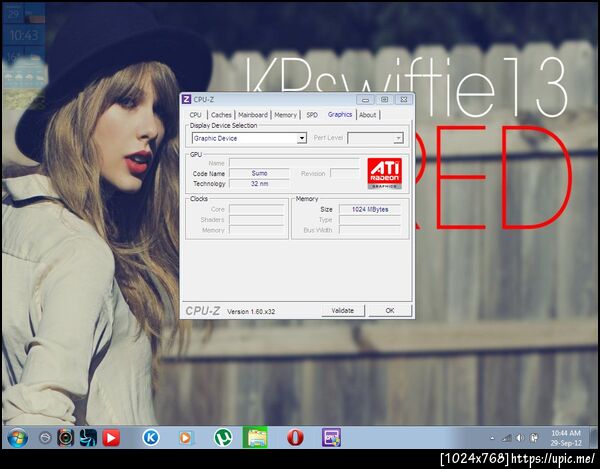Click the GPU Name field

[x=294, y=163]
